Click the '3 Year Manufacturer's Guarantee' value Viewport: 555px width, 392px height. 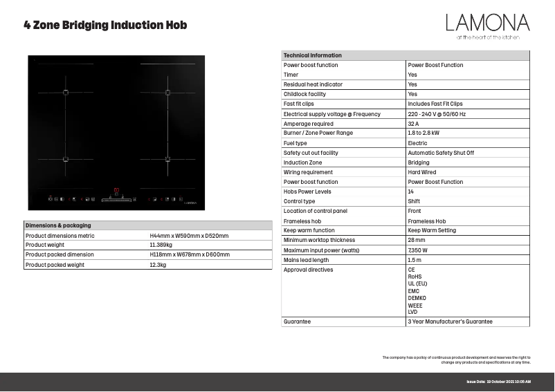(450, 321)
